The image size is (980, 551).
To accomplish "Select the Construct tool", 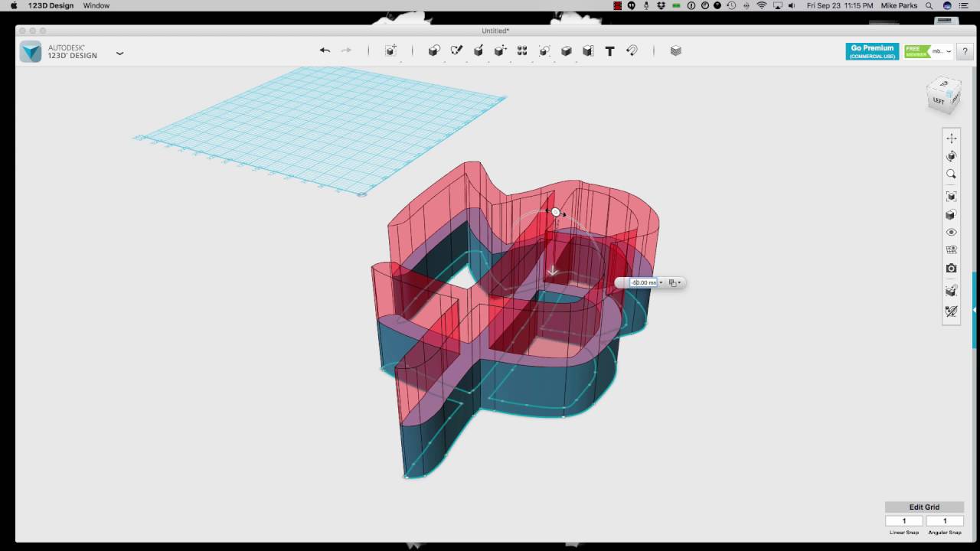I will click(477, 51).
